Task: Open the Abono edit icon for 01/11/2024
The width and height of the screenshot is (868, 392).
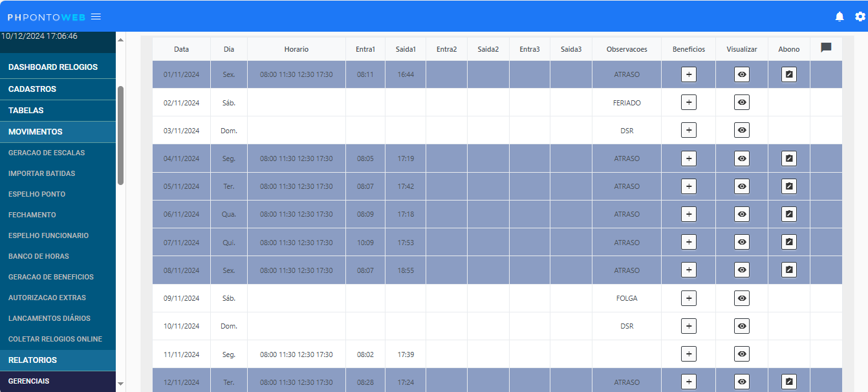Action: (788, 74)
